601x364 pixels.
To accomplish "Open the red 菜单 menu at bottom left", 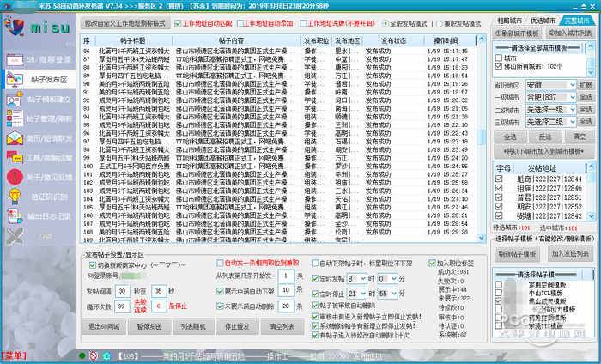I will tap(14, 356).
